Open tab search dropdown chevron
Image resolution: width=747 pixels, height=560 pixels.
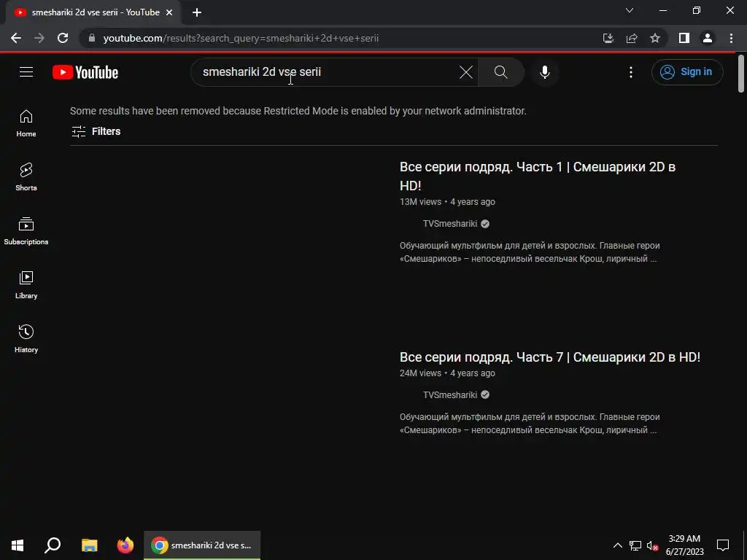coord(630,10)
